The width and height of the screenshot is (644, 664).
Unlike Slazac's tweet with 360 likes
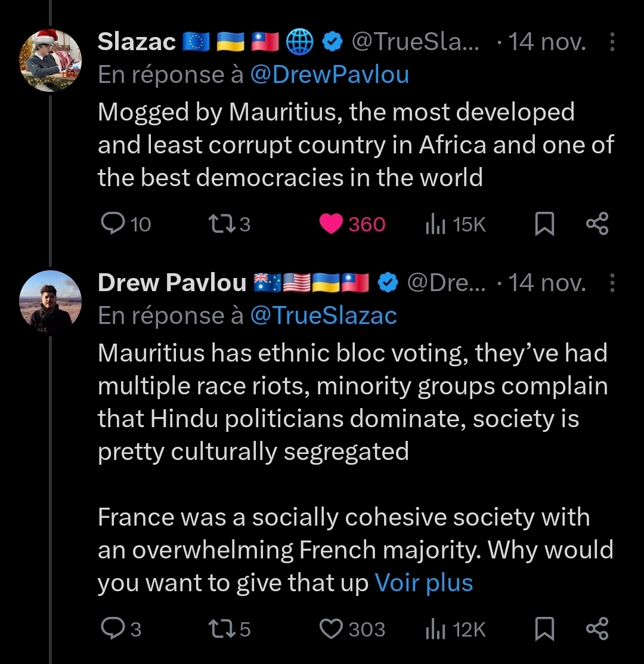[x=330, y=224]
